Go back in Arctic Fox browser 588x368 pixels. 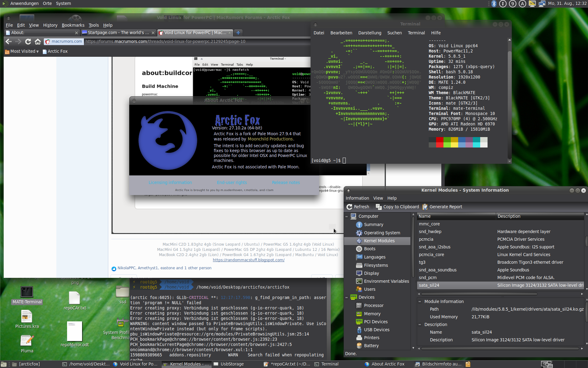9,41
